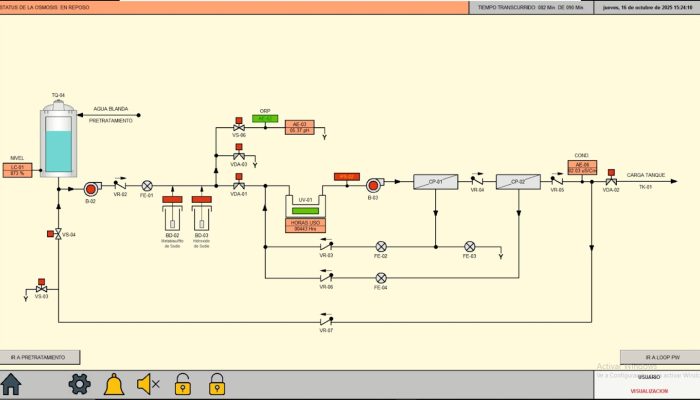Click the LC-01 level value box
Screen dimensions: 700x400
click(x=17, y=170)
